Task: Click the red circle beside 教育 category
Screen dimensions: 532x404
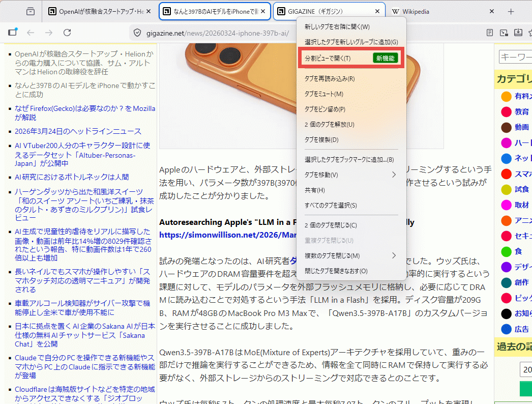Action: coord(506,111)
